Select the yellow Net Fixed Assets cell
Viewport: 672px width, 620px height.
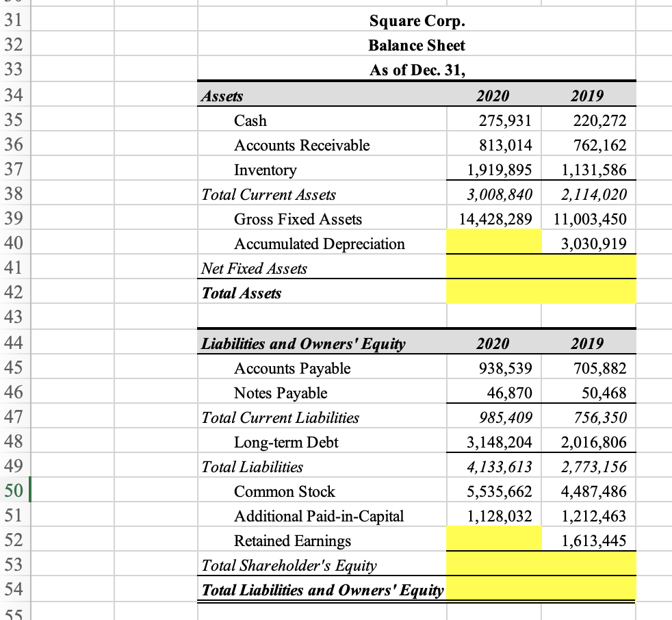541,268
